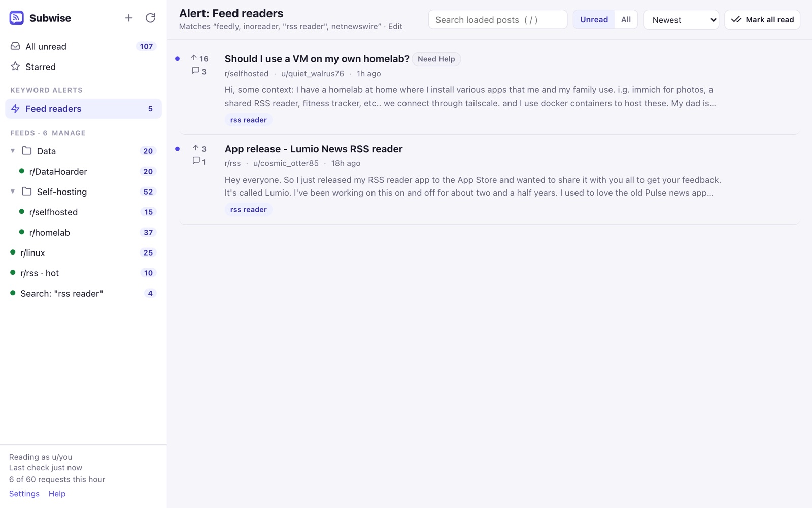Select the Feed readers keyword alert
Image resolution: width=812 pixels, height=508 pixels.
[x=83, y=109]
